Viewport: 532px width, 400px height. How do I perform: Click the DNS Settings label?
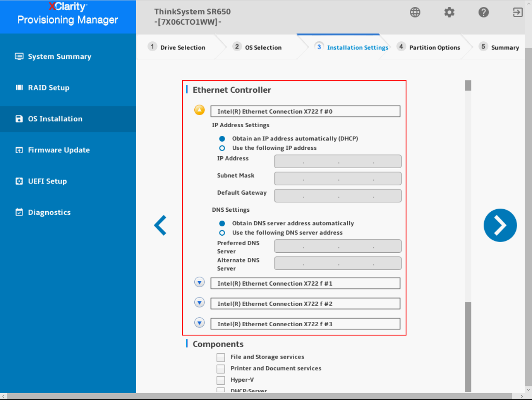click(231, 210)
